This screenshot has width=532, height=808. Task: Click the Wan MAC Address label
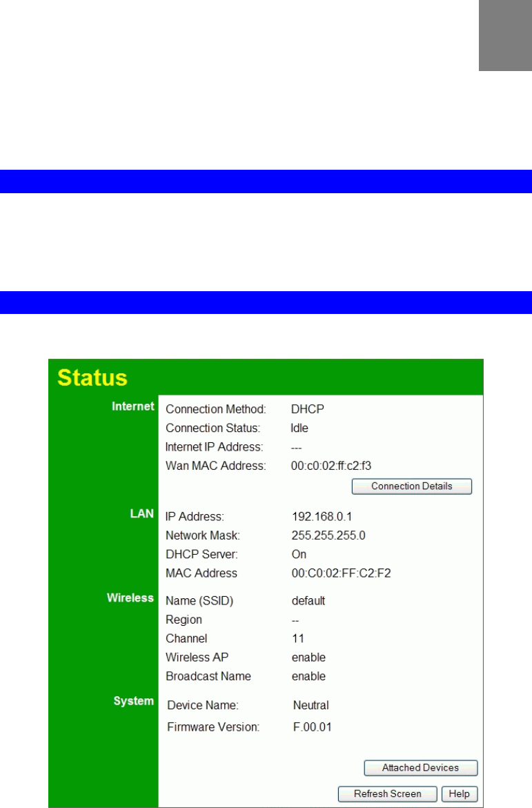216,466
